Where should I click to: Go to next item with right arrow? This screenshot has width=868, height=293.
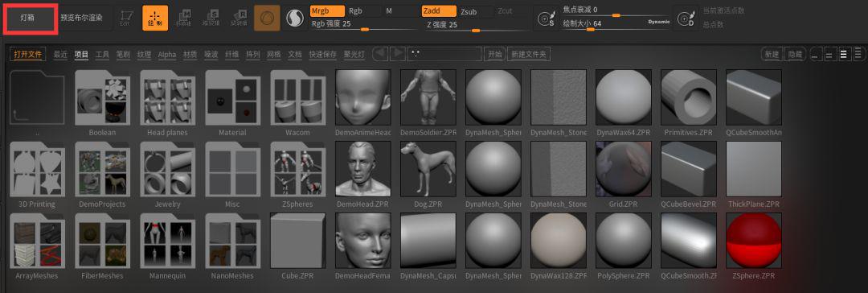398,54
